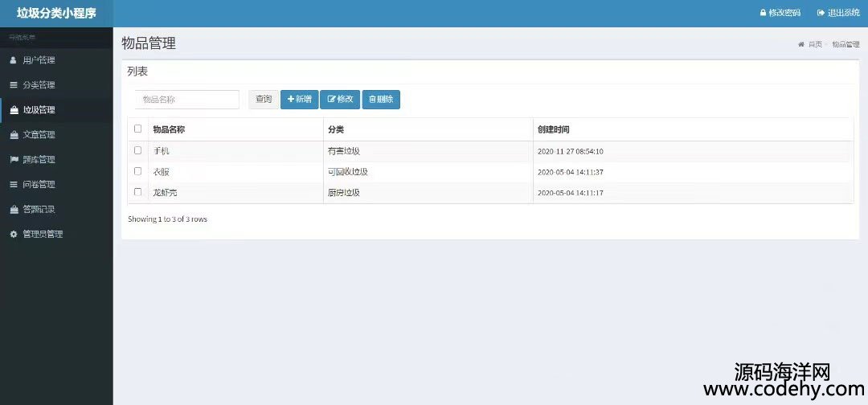Screen dimensions: 868x405
Task: Click the 可回收垃圾 category cell
Action: [x=428, y=172]
